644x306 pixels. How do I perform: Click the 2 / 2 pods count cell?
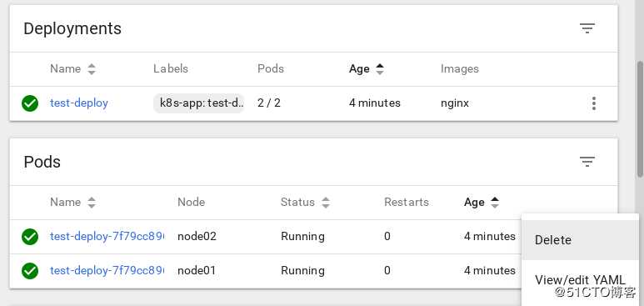point(269,103)
